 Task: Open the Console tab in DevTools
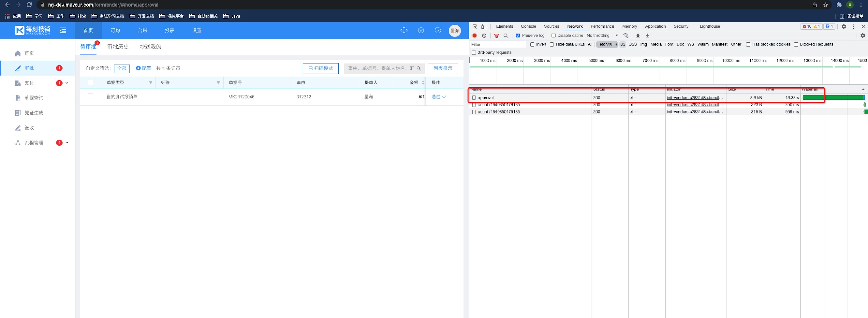tap(528, 26)
